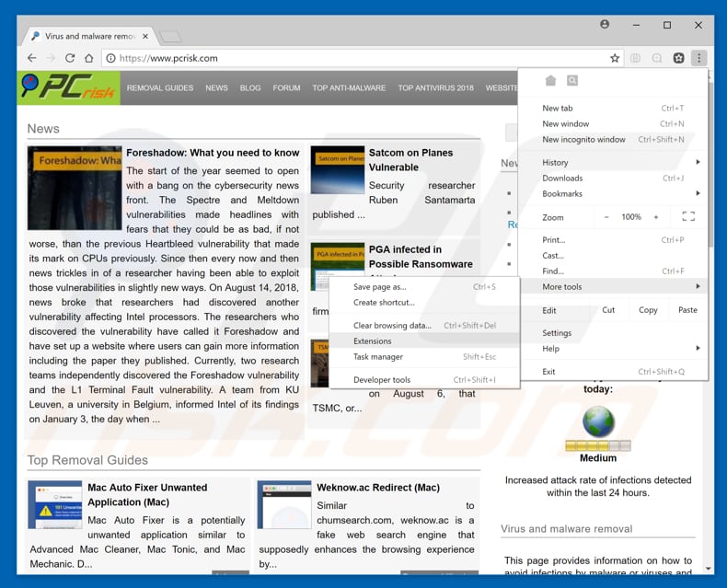Click the extension puzzle icon in toolbar
Viewport: 727px width, 588px height.
(679, 58)
